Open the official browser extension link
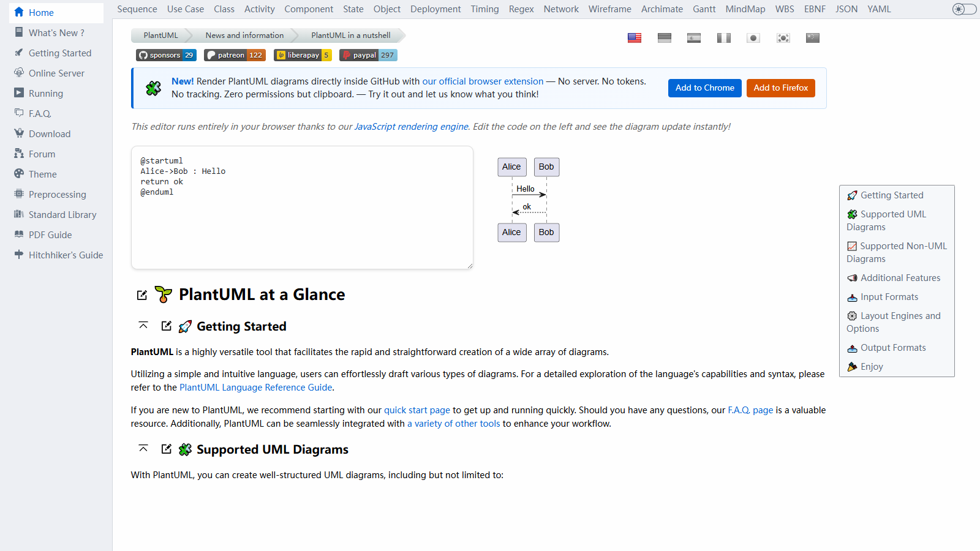The image size is (980, 551). pyautogui.click(x=483, y=81)
